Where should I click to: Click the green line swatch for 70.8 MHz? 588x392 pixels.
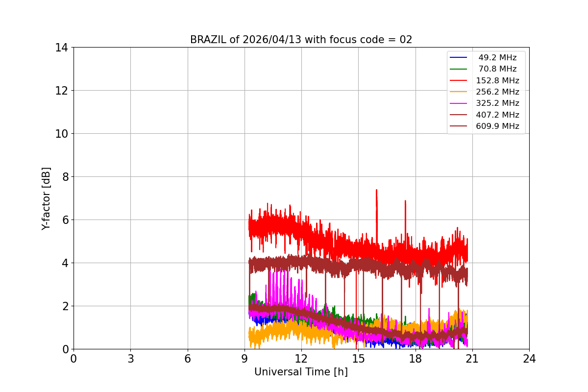pos(459,69)
